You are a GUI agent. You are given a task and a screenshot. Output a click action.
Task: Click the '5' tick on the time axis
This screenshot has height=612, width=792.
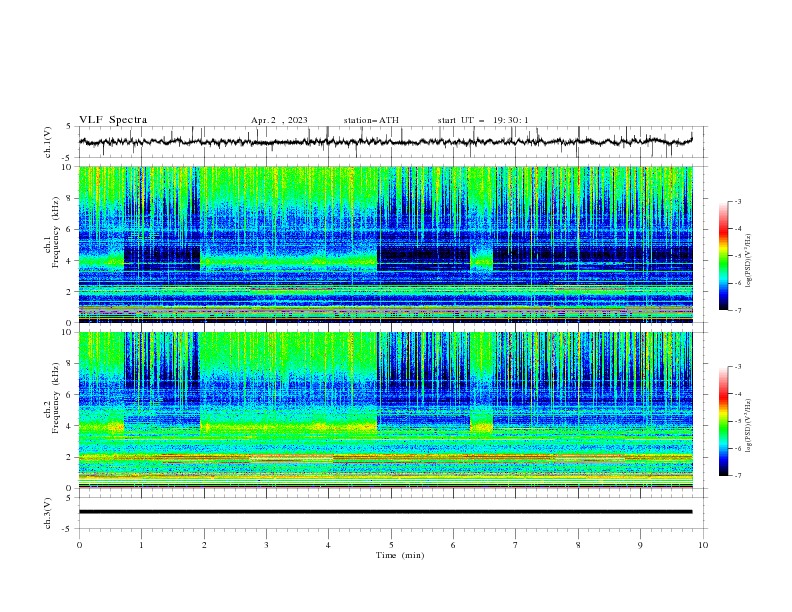[391, 545]
